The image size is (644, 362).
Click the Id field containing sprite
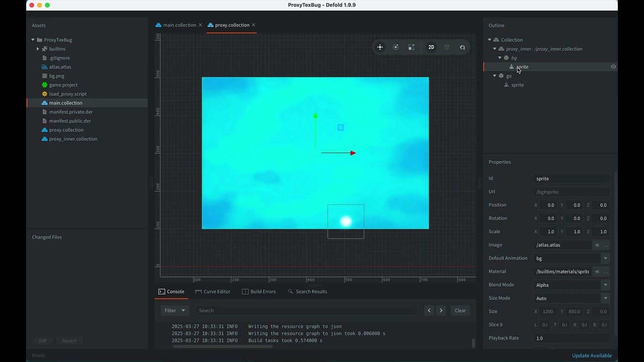tap(572, 178)
